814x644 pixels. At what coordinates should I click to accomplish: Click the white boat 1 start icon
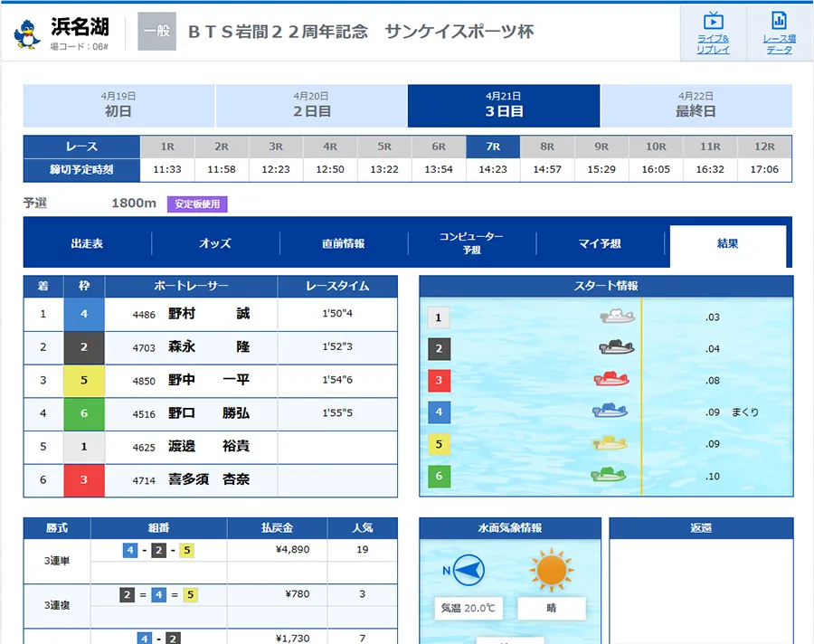(617, 317)
